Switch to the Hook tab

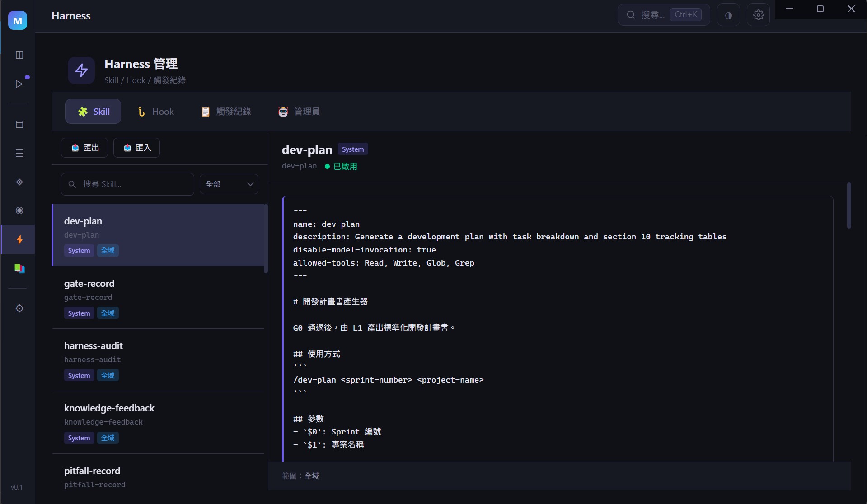pos(155,112)
